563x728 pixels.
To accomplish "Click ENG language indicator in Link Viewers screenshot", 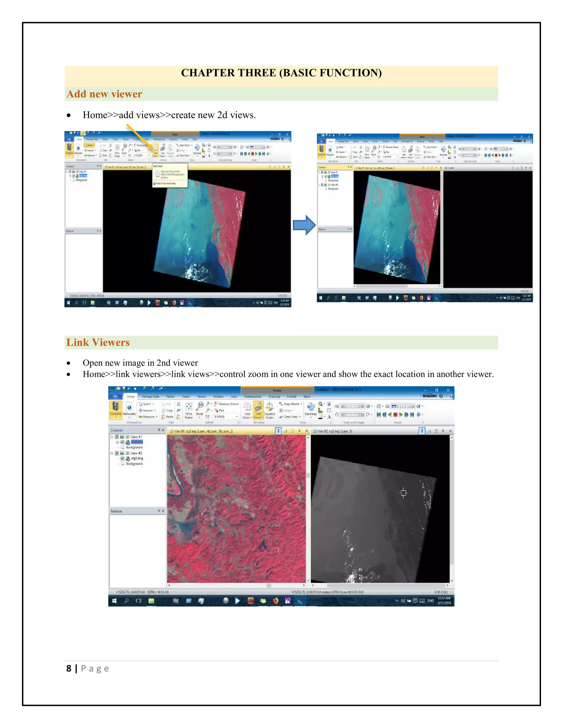I will click(430, 601).
